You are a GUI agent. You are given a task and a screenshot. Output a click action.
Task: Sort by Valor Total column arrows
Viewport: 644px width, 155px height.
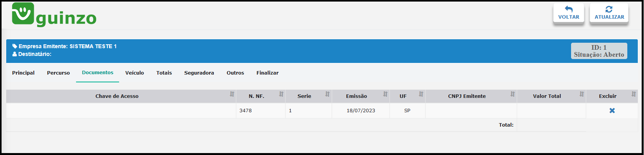click(x=582, y=94)
